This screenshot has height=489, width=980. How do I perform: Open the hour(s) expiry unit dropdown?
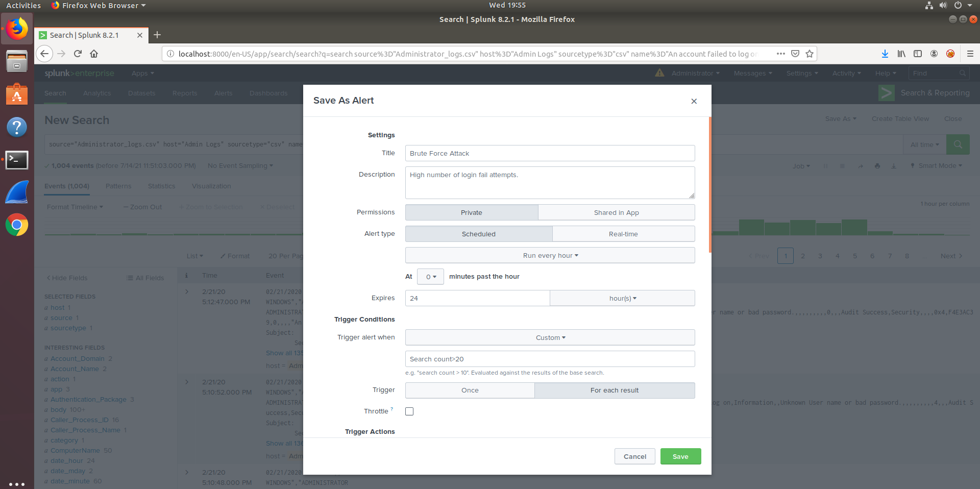623,298
